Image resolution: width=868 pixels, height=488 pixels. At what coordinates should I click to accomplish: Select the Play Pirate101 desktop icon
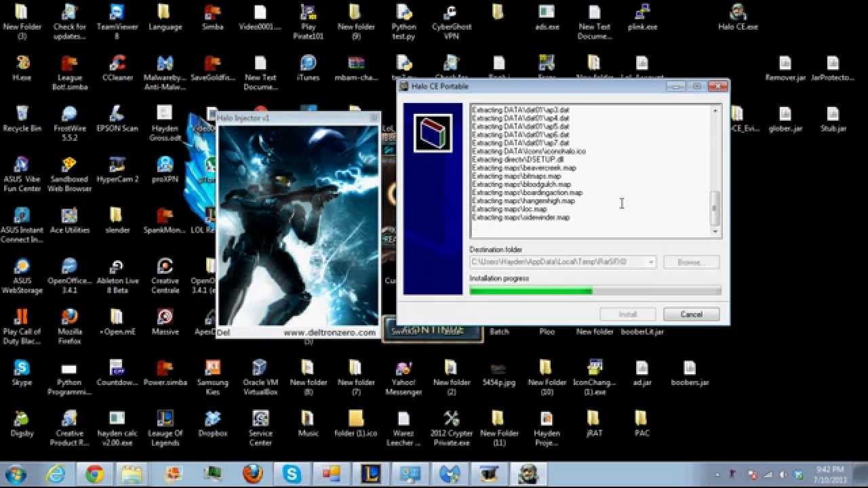(x=308, y=22)
